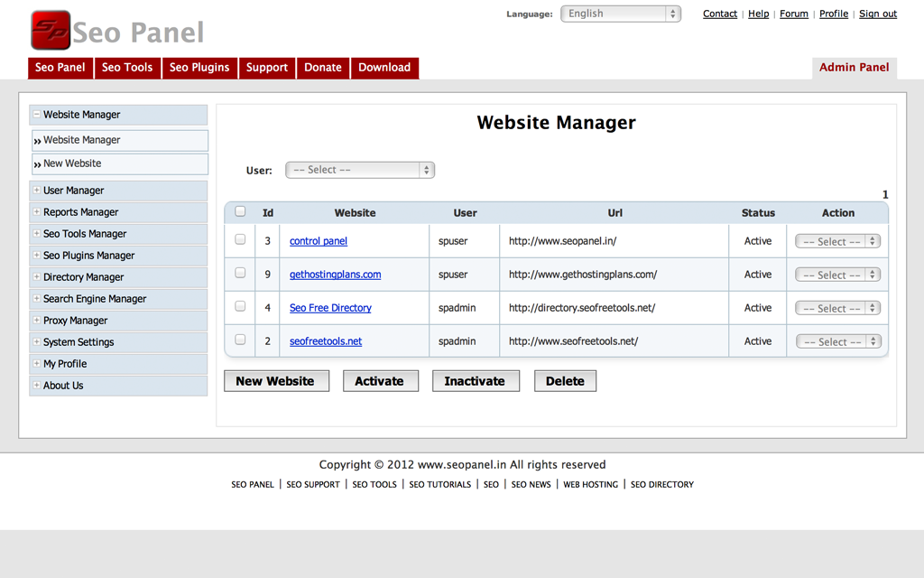Click the Inactivate button

(x=475, y=381)
